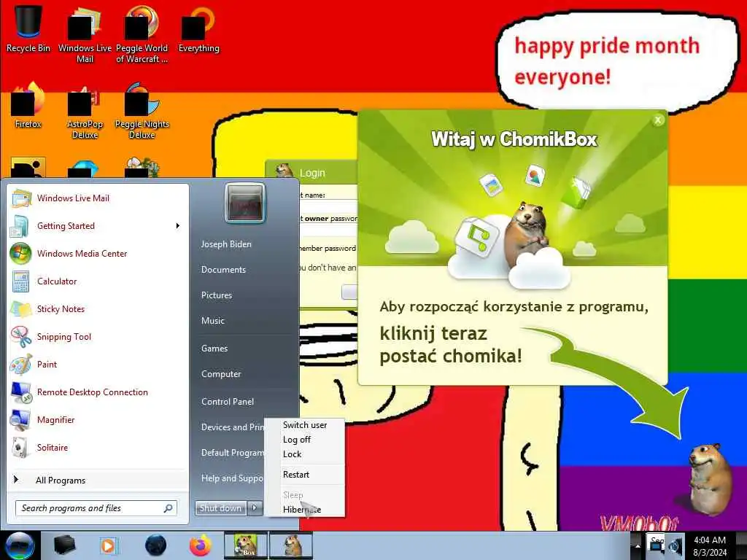Open Sticky Notes from Start menu
This screenshot has height=560, width=747.
(98, 308)
